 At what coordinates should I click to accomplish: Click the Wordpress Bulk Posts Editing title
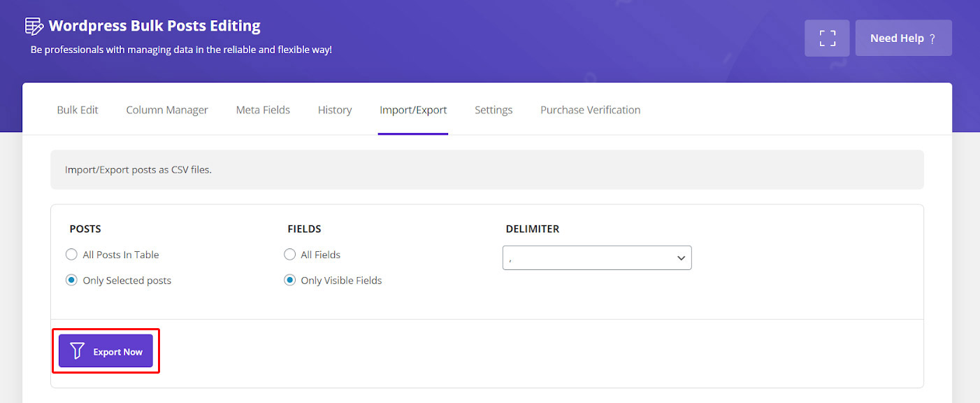(x=154, y=26)
